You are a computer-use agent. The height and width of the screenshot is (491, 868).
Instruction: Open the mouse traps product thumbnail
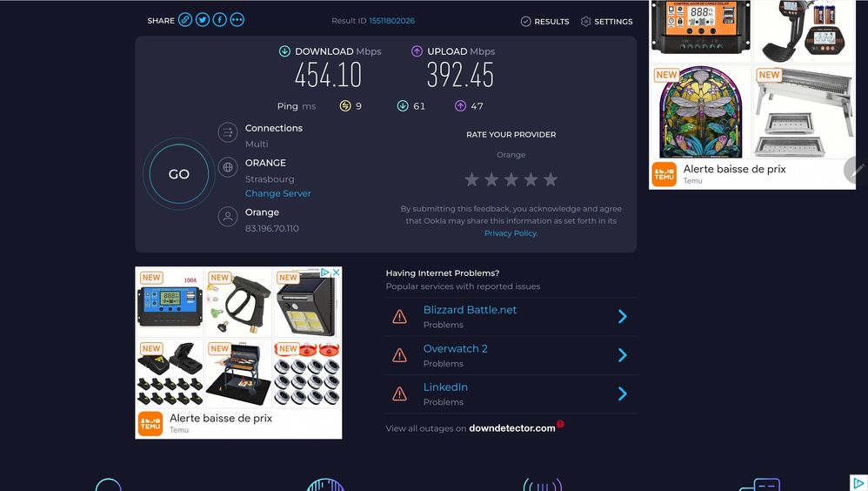pos(170,373)
